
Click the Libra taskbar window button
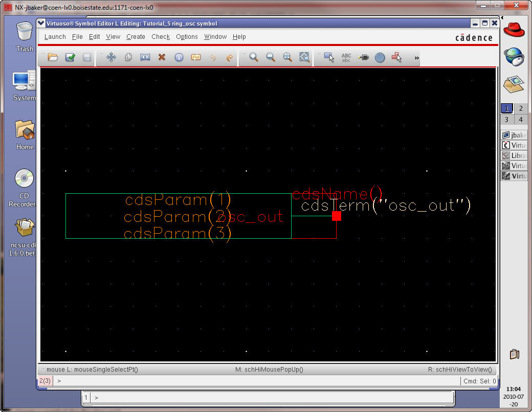pos(514,155)
